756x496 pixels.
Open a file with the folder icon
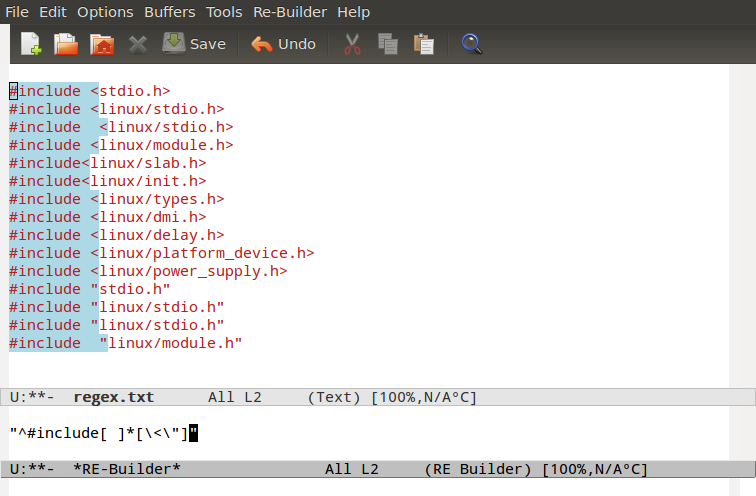66,44
